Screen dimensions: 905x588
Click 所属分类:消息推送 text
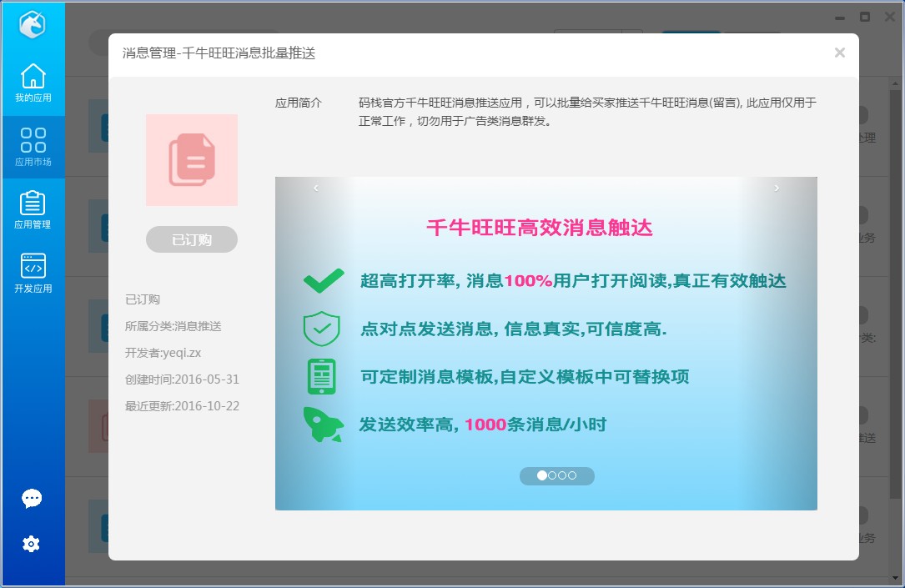point(173,326)
